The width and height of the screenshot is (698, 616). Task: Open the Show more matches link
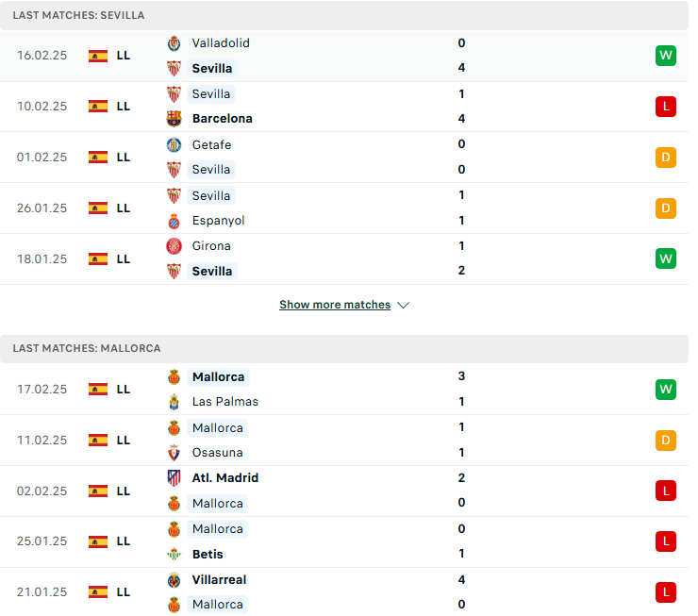tap(335, 305)
